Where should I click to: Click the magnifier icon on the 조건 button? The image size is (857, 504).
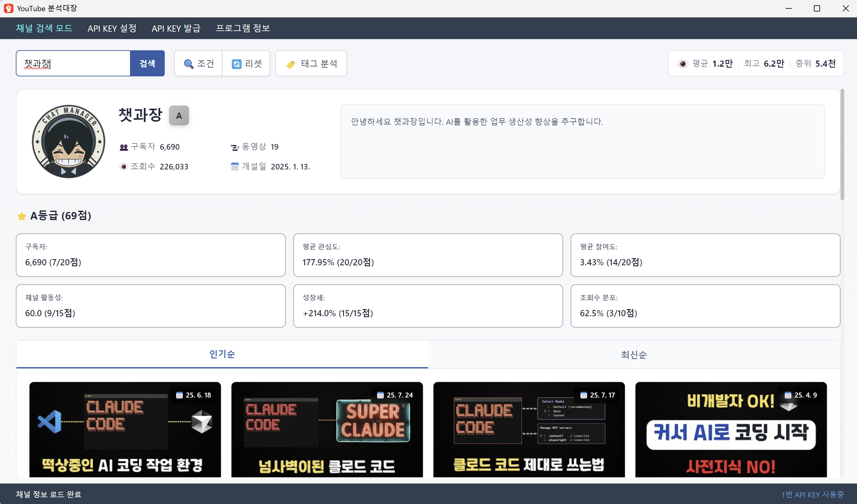click(x=189, y=63)
